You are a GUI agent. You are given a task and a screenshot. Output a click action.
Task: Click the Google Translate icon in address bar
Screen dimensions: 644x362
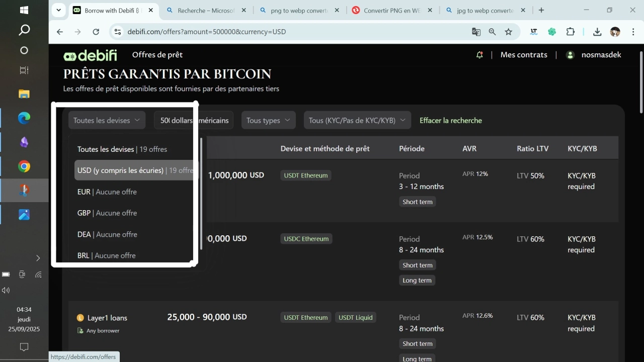(x=476, y=32)
